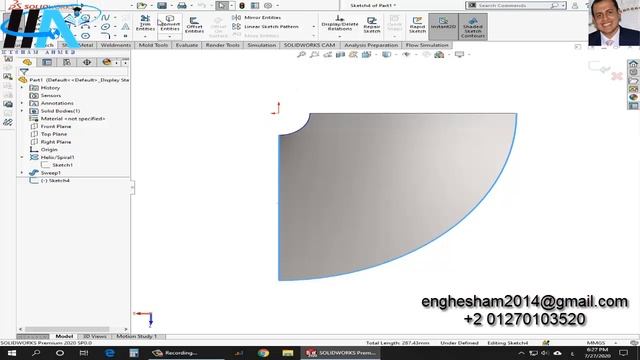Expand Display/Delete Relations dropdown arrow
Screen dimensions: 640x360
pos(340,37)
